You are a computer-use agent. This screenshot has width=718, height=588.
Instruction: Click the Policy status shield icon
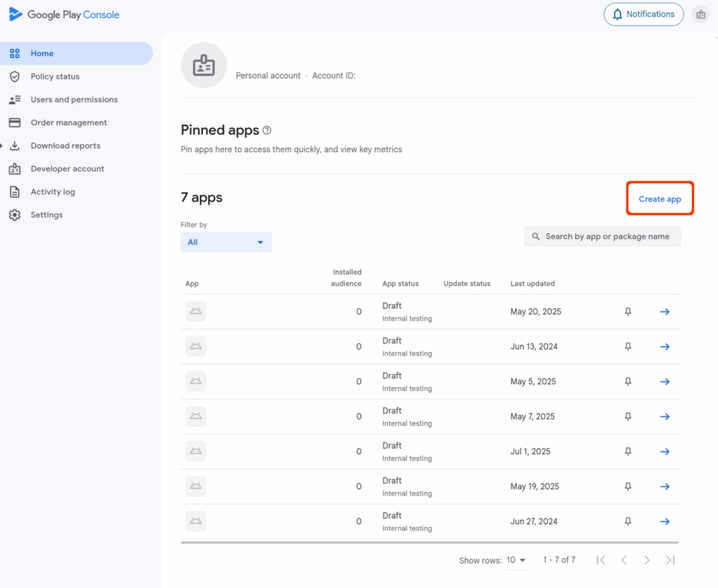click(x=15, y=76)
